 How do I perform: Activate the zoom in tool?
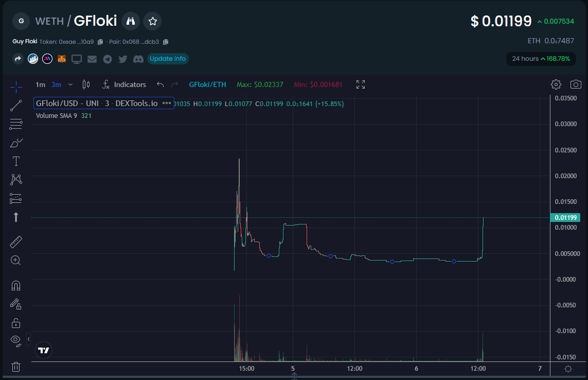16,260
